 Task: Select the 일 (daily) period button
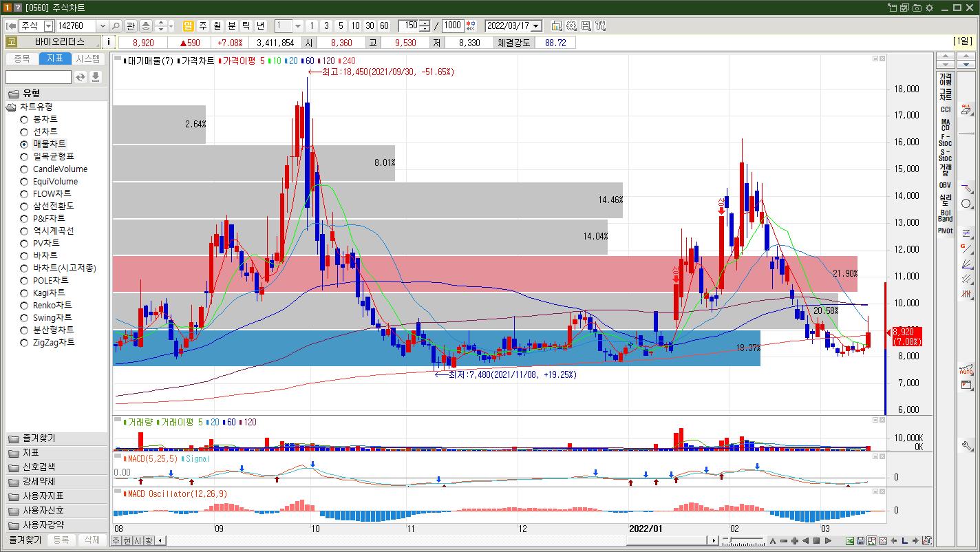(x=188, y=25)
